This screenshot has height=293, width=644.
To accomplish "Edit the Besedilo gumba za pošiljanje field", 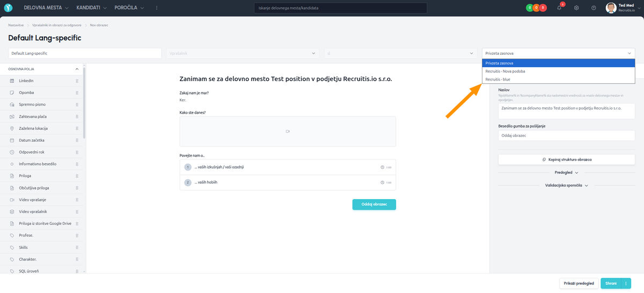I will (566, 135).
